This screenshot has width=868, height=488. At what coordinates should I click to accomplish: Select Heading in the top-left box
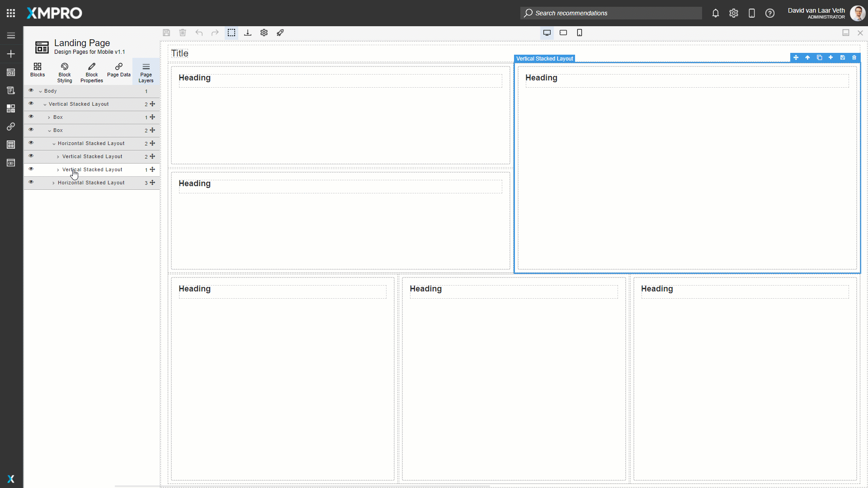pos(194,78)
